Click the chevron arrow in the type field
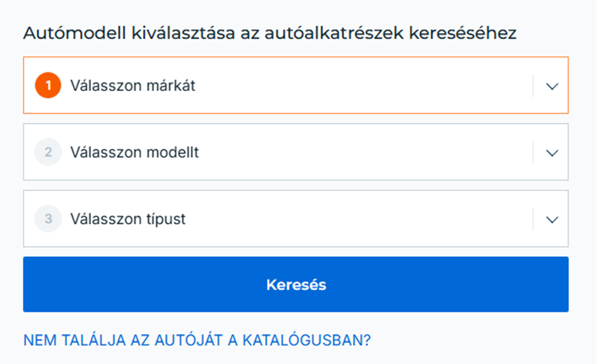This screenshot has height=364, width=602. (x=552, y=219)
